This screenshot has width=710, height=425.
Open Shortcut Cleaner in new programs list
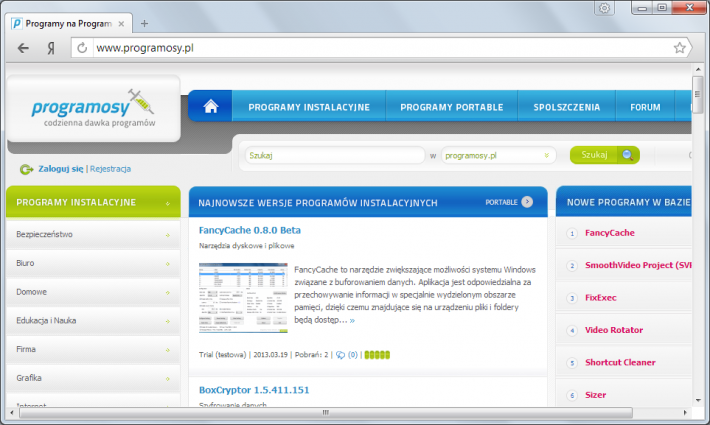pos(620,363)
